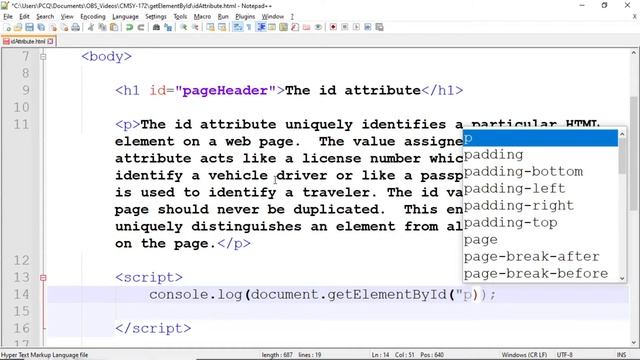640x360 pixels.
Task: Open the Settings menu
Action: (x=156, y=17)
